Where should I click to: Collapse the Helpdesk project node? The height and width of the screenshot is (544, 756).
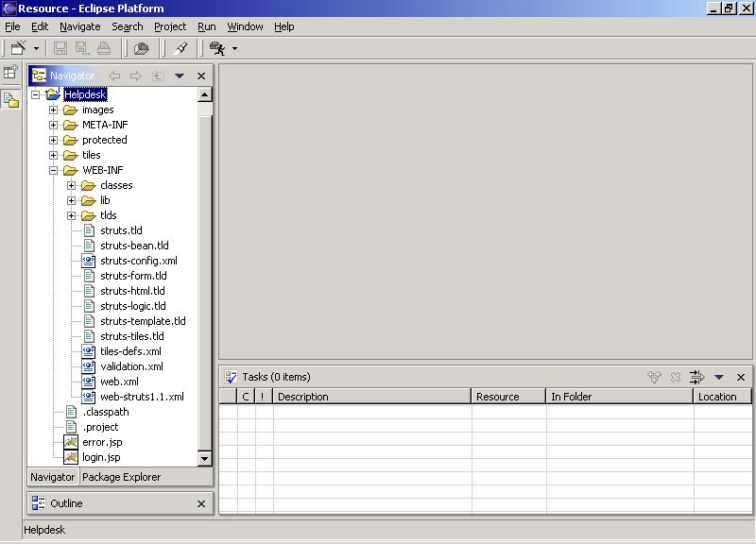point(36,94)
